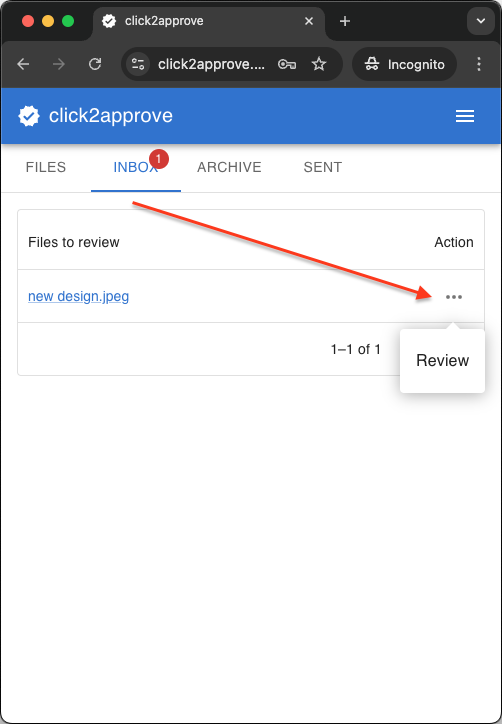Go back with the browser back arrow
The height and width of the screenshot is (724, 502).
[x=23, y=64]
